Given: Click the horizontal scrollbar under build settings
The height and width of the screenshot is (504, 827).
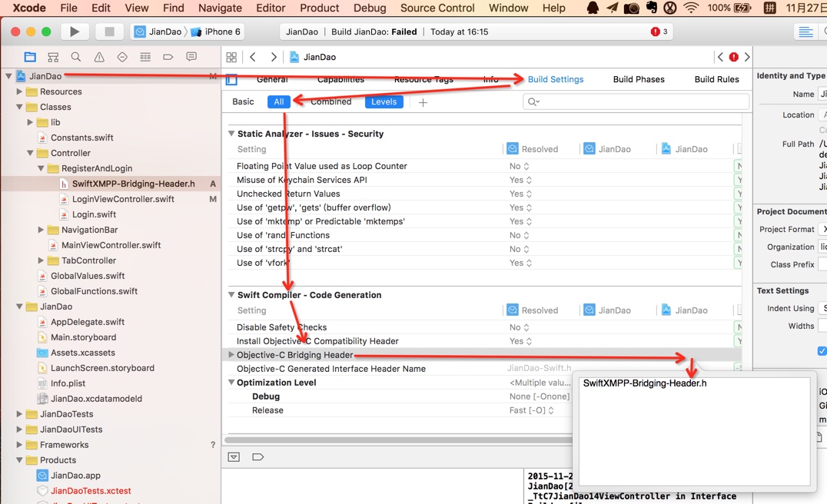Looking at the screenshot, I should coord(398,439).
